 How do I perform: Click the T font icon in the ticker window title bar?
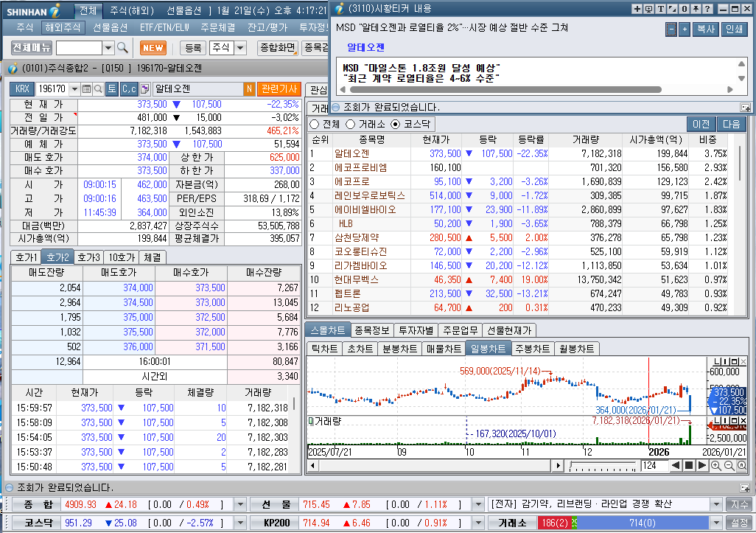coord(660,9)
